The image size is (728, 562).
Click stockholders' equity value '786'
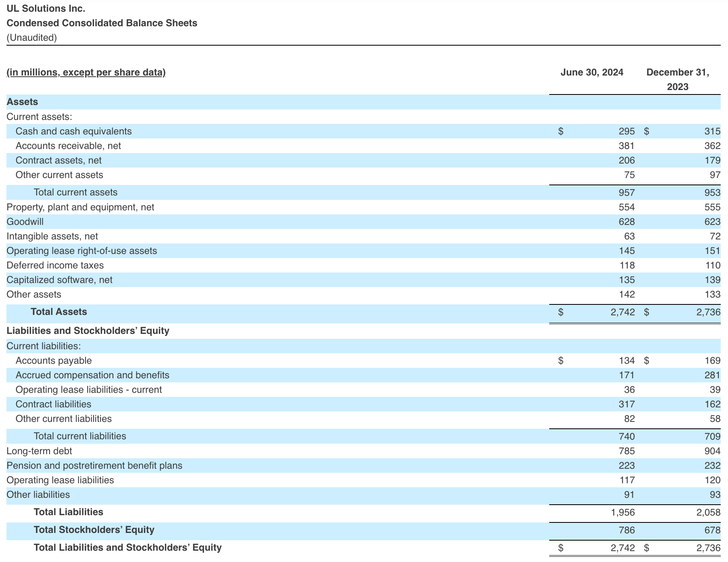(627, 530)
